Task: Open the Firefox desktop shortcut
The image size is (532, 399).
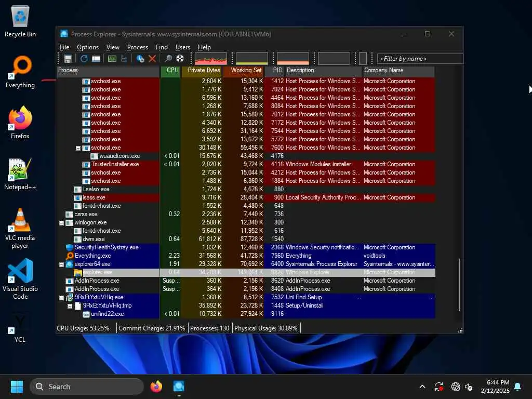Action: 20,123
